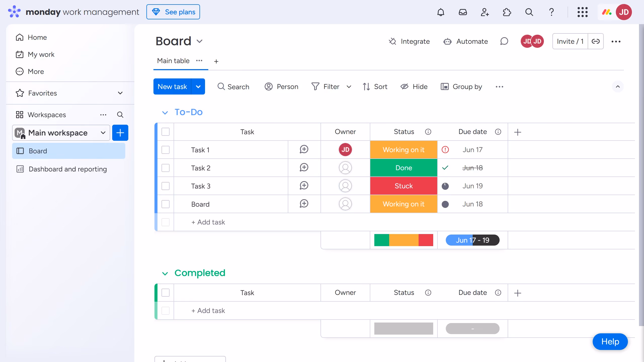The height and width of the screenshot is (362, 644).
Task: Check the Board task row checkbox
Action: [166, 204]
